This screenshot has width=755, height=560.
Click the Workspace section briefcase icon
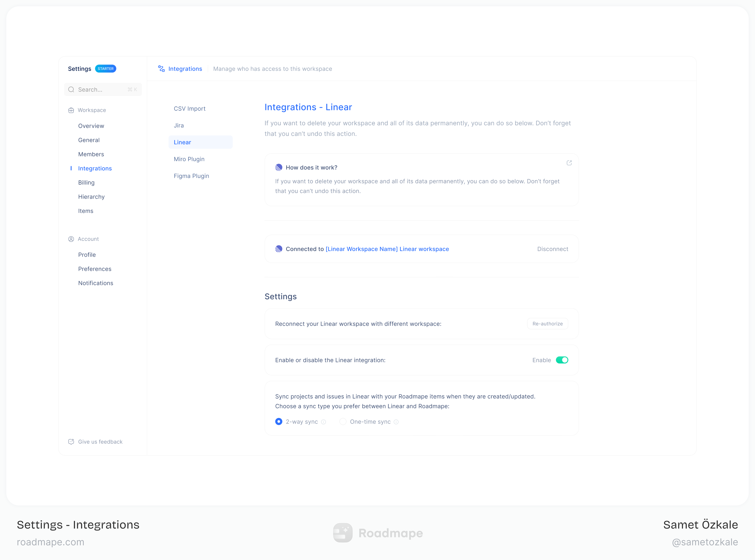71,110
